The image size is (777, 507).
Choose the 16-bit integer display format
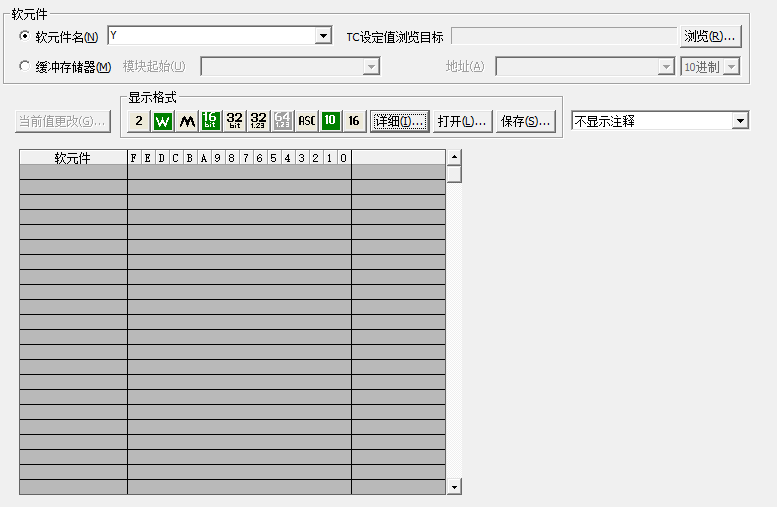(x=210, y=121)
